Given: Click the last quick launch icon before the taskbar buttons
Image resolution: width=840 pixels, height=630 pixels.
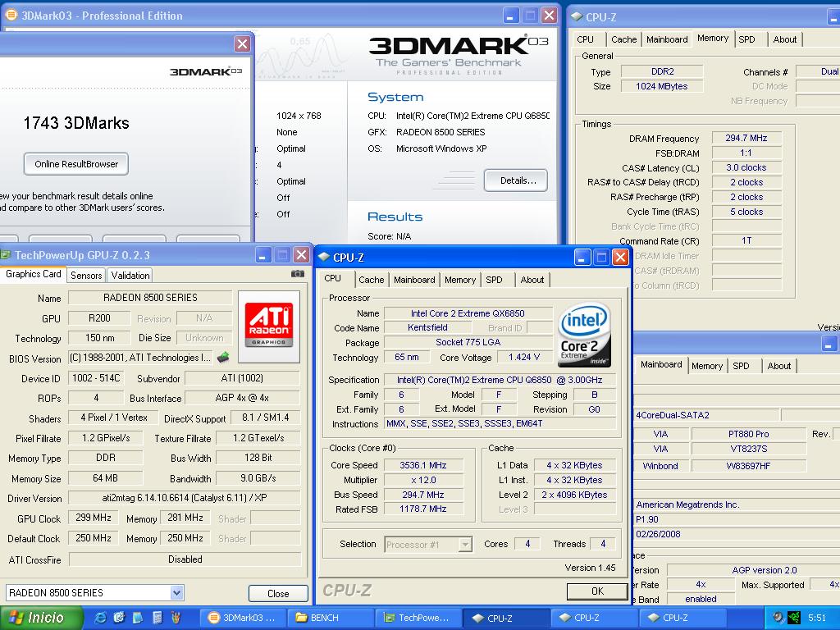Looking at the screenshot, I should [x=176, y=618].
